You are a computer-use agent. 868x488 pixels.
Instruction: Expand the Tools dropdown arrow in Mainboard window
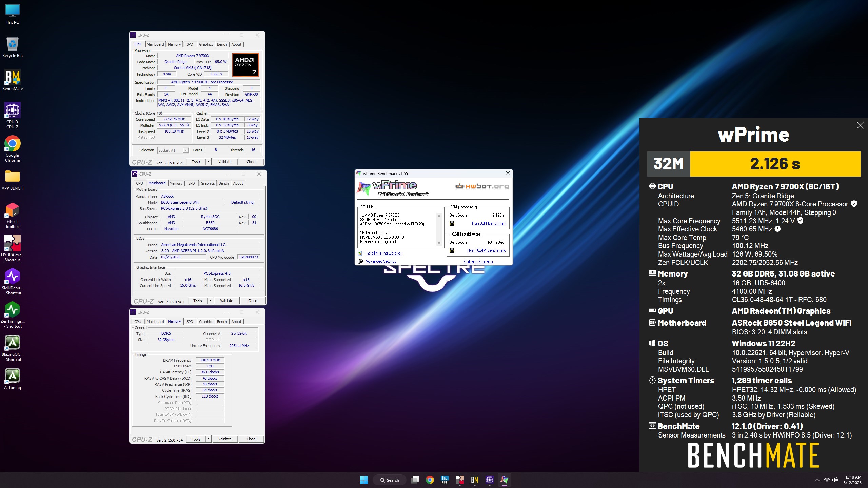coord(210,301)
